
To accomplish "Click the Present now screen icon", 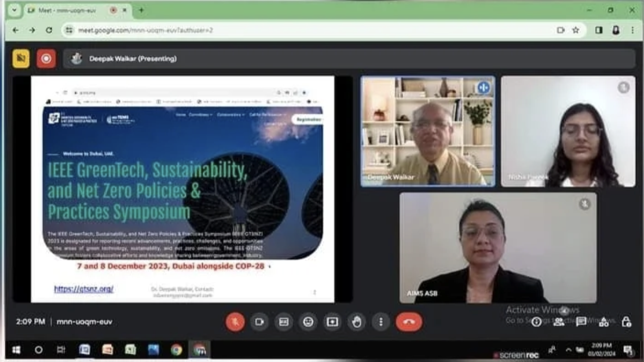I will click(332, 322).
